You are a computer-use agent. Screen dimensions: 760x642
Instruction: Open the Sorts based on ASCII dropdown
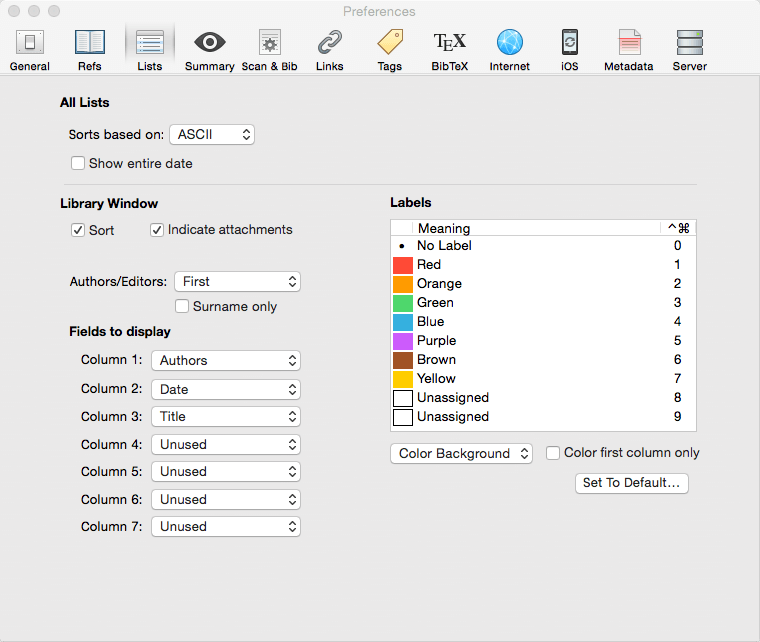tap(212, 135)
